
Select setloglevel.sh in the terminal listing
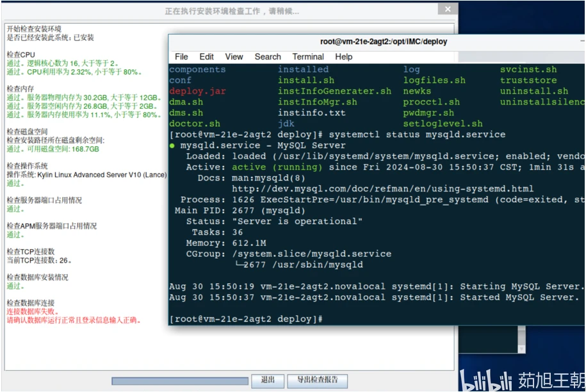click(443, 124)
